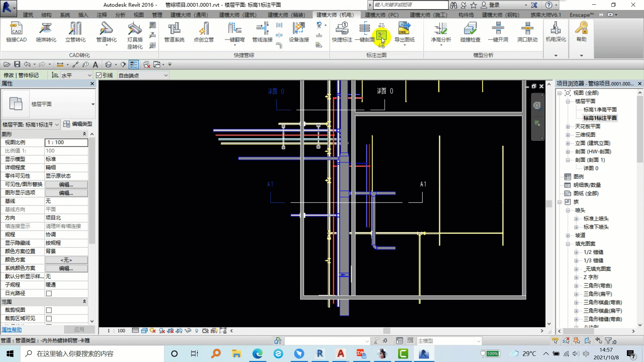Screen dimensions: 644x362
Task: Select the 立管转化 tool
Action: click(x=75, y=33)
